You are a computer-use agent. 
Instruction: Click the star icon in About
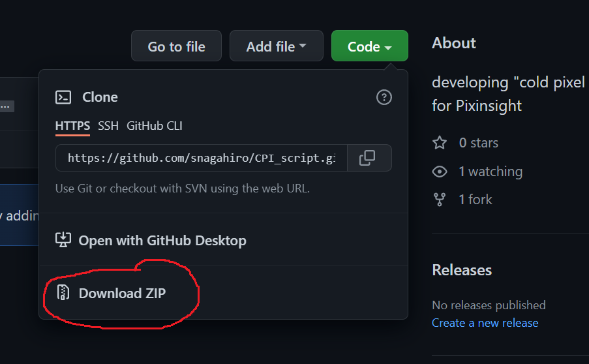(440, 143)
